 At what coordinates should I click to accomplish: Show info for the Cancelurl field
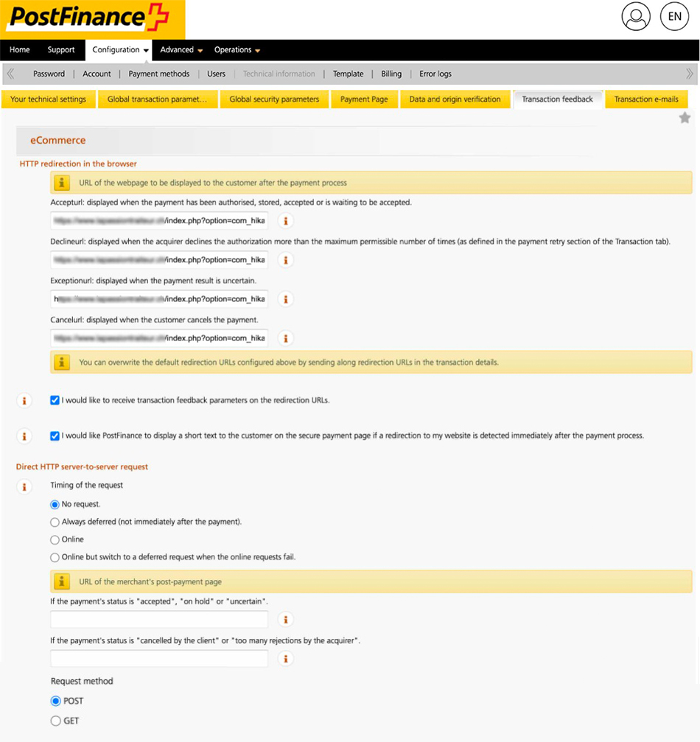pyautogui.click(x=285, y=338)
